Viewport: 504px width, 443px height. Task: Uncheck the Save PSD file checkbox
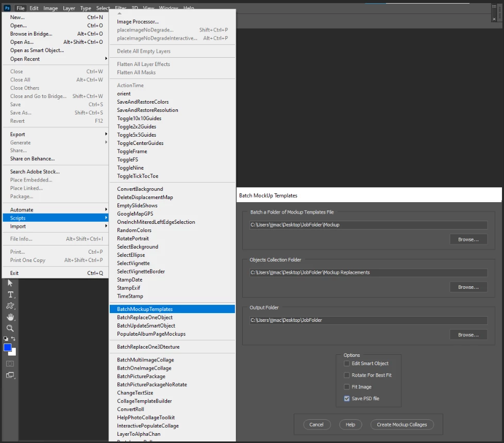[x=347, y=399]
